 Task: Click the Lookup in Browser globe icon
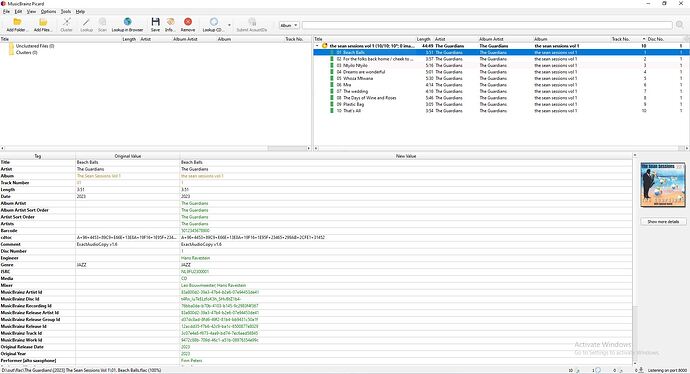[x=128, y=22]
